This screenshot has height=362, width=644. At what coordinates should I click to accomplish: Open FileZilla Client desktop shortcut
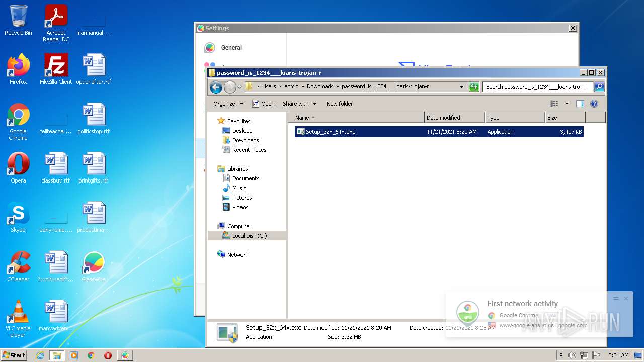(56, 69)
